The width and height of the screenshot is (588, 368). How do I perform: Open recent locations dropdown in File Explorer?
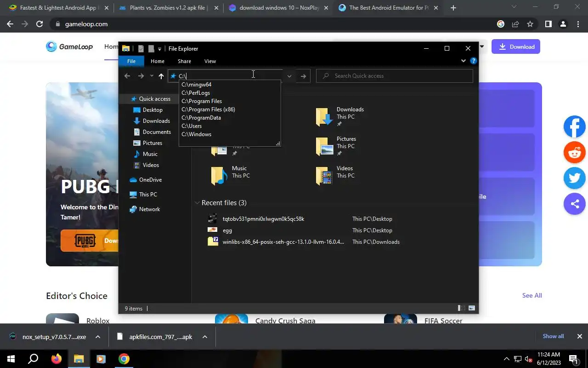152,76
